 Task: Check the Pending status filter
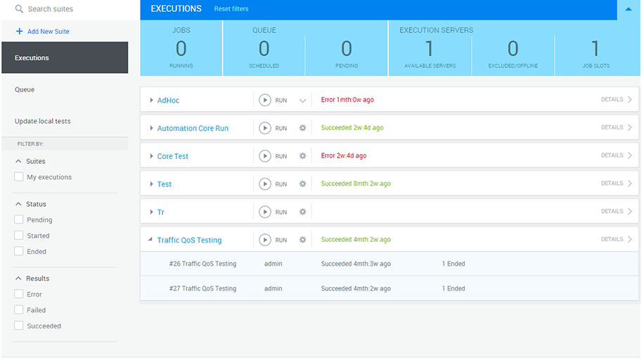pos(19,220)
